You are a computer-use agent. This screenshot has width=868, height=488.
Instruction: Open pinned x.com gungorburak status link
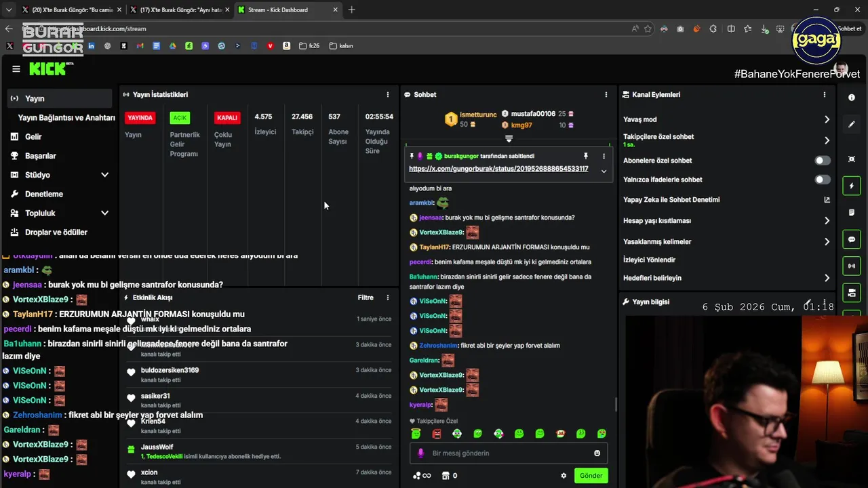tap(498, 169)
